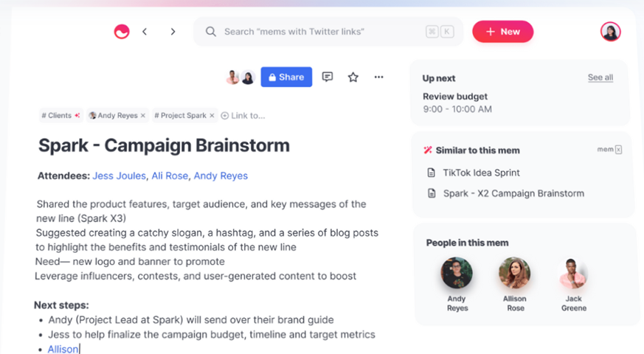Viewport: 644px width, 354px height.
Task: Open Spark - X2 Campaign Brainstorm mem
Action: [x=513, y=193]
